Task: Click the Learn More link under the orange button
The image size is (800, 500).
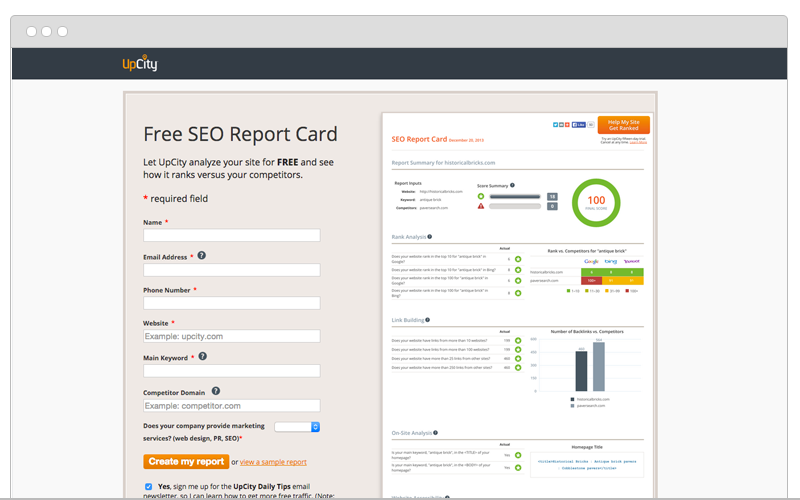Action: 638,142
